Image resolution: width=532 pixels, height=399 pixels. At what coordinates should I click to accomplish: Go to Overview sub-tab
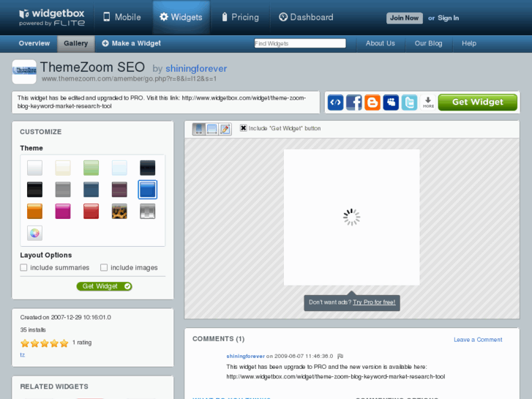(x=34, y=43)
